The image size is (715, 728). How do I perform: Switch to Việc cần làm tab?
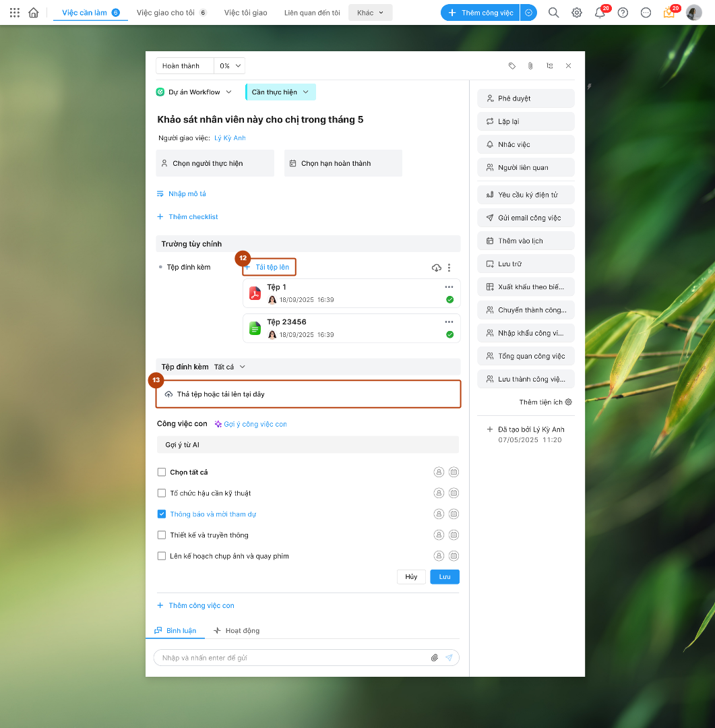pos(90,13)
